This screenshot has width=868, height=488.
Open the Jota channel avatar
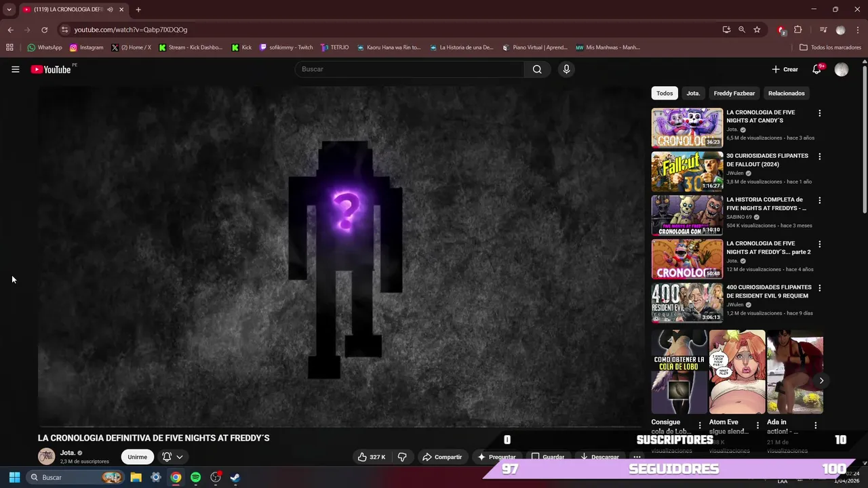[46, 457]
